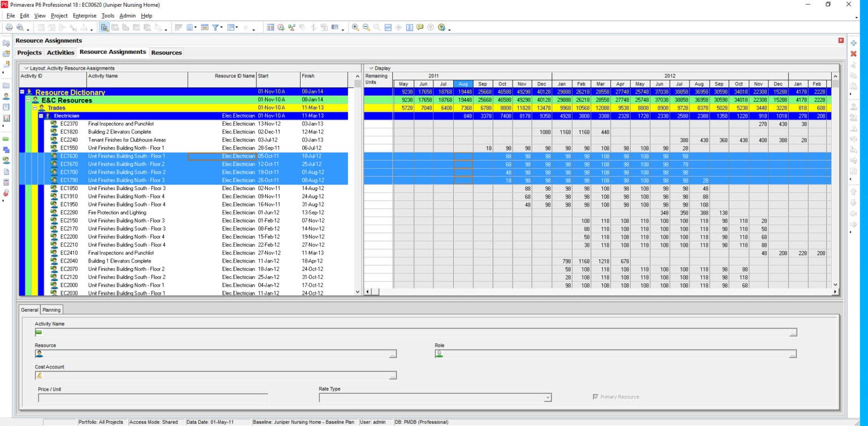Delete assignment using red X icon
868x426 pixels.
(853, 53)
